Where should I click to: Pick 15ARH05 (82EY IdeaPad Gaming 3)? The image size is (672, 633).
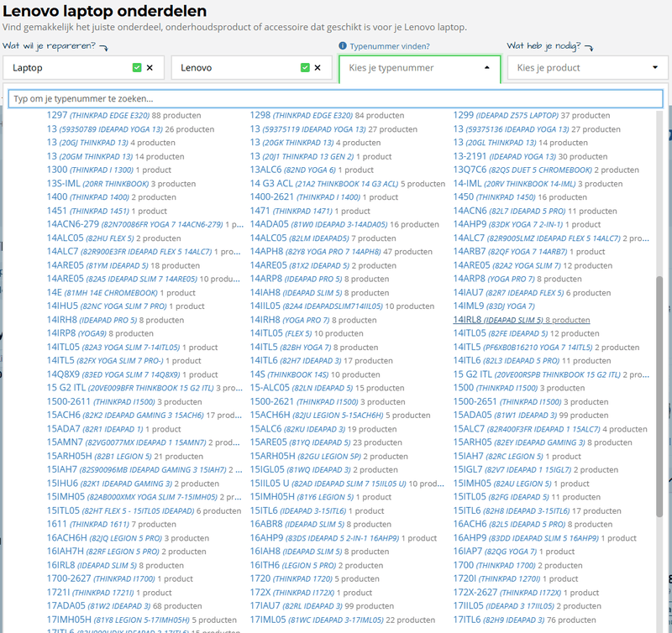[x=543, y=442]
